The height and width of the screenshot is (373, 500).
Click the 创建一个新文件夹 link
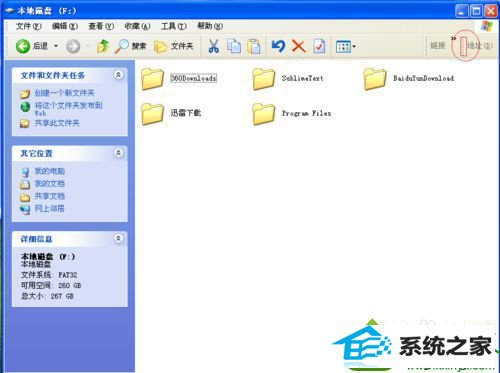coord(64,93)
